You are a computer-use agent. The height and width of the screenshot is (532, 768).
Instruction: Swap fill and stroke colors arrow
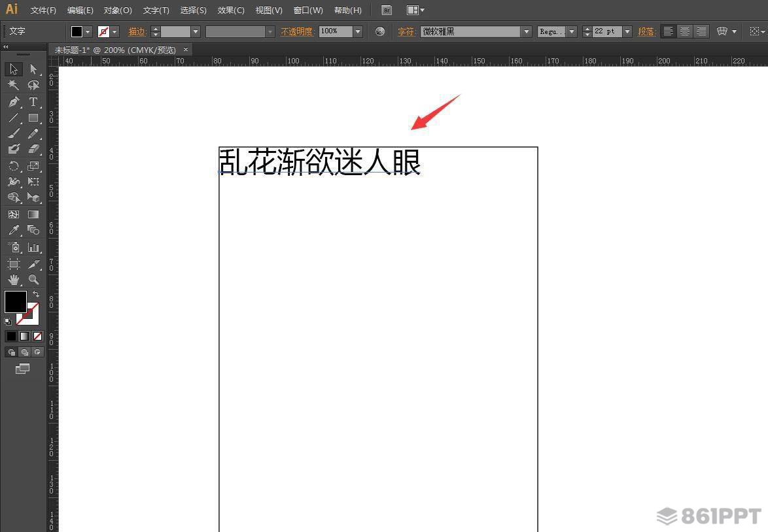click(36, 293)
